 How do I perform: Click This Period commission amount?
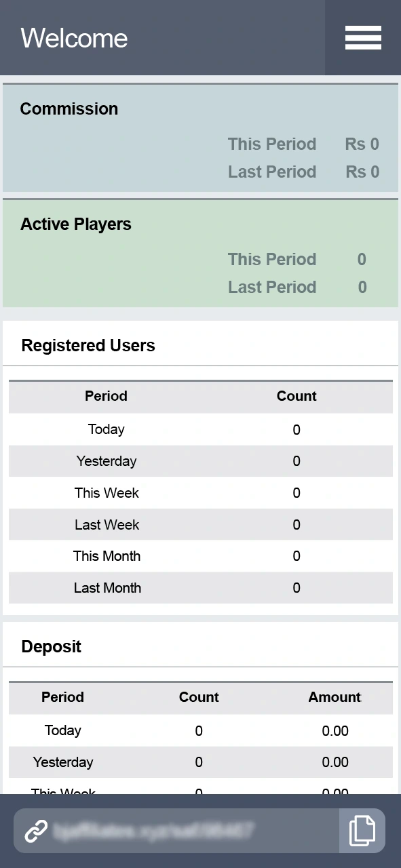coord(361,144)
